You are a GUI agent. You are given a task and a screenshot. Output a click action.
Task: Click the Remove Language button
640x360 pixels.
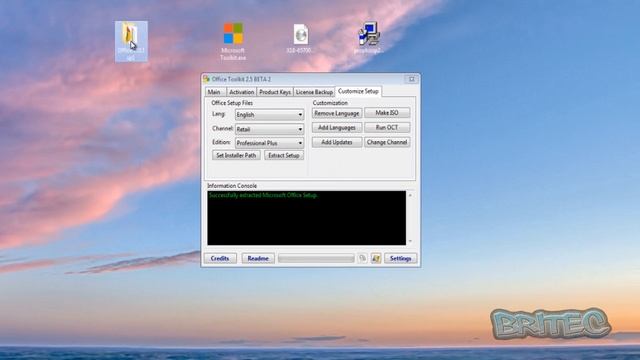point(337,113)
